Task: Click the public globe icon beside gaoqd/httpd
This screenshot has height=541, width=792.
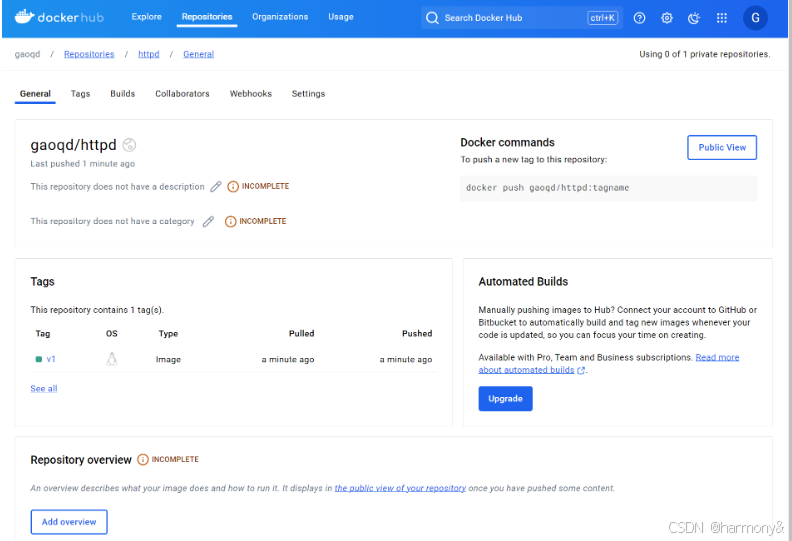Action: click(129, 145)
